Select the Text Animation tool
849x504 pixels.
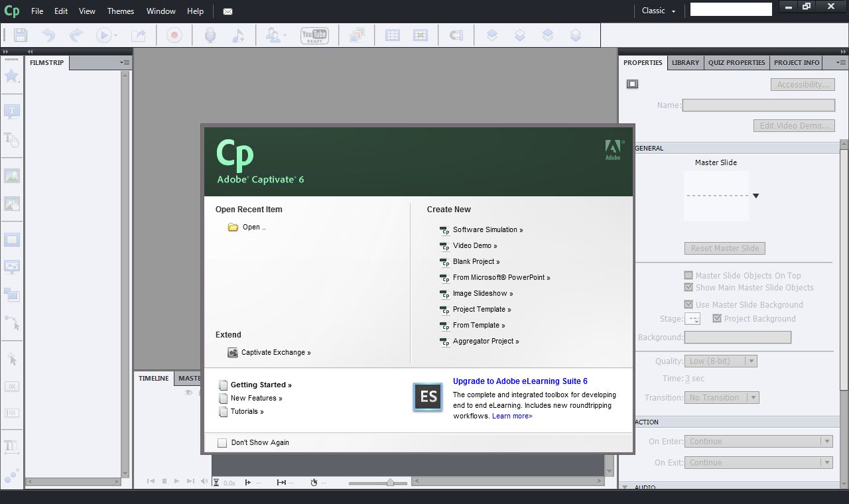12,446
